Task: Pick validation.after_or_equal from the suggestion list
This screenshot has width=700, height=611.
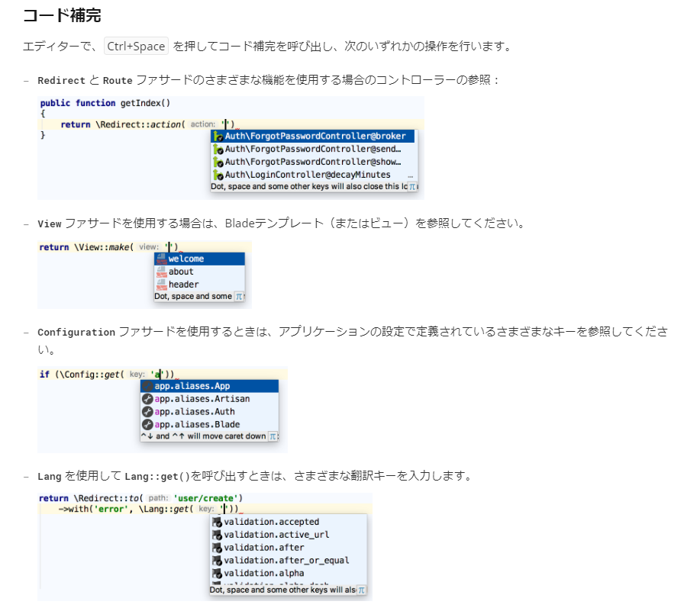Action: point(286,560)
